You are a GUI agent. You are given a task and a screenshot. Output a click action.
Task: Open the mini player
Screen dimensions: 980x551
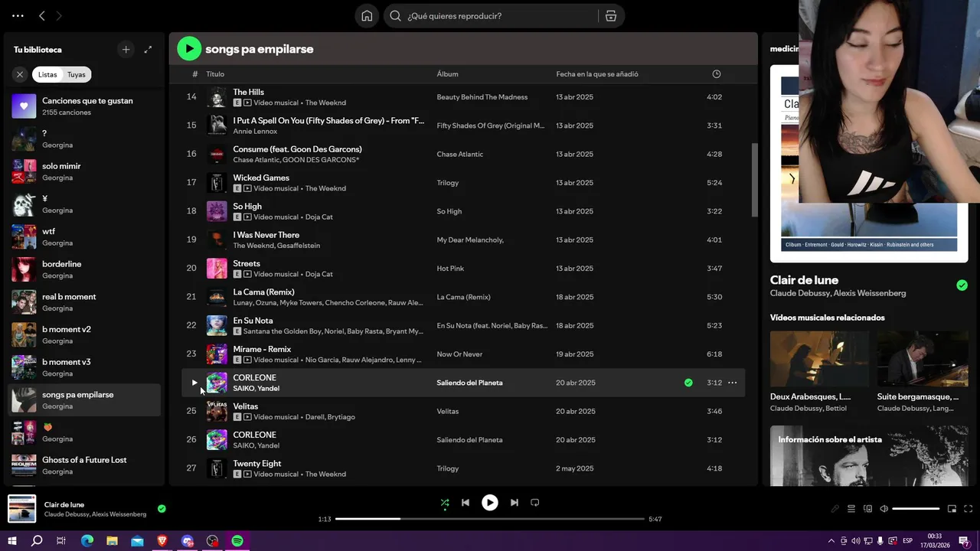point(952,509)
